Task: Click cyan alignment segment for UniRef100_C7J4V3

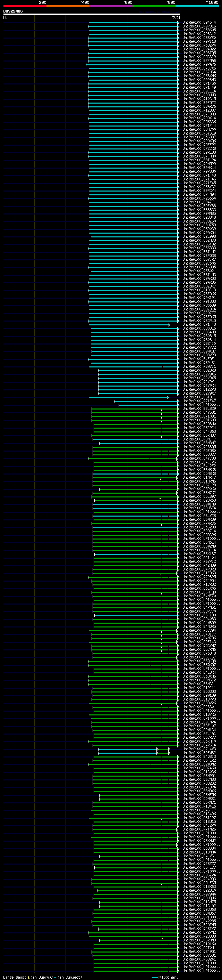Action: pos(128,749)
